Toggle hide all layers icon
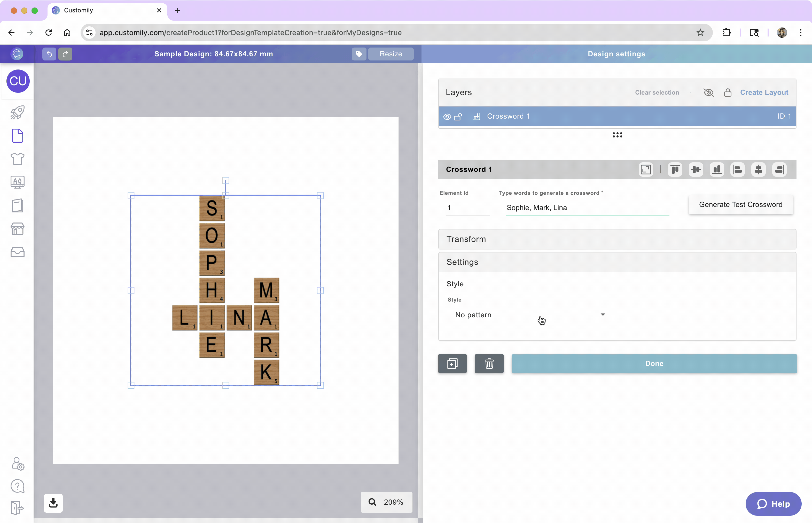 [708, 92]
